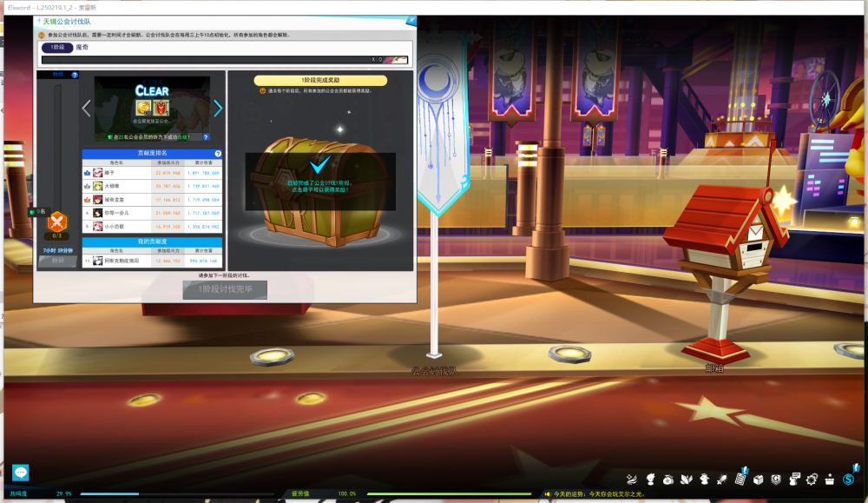Image resolution: width=868 pixels, height=503 pixels.
Task: Close the 天镜公会讨伐队 window
Action: [x=411, y=21]
